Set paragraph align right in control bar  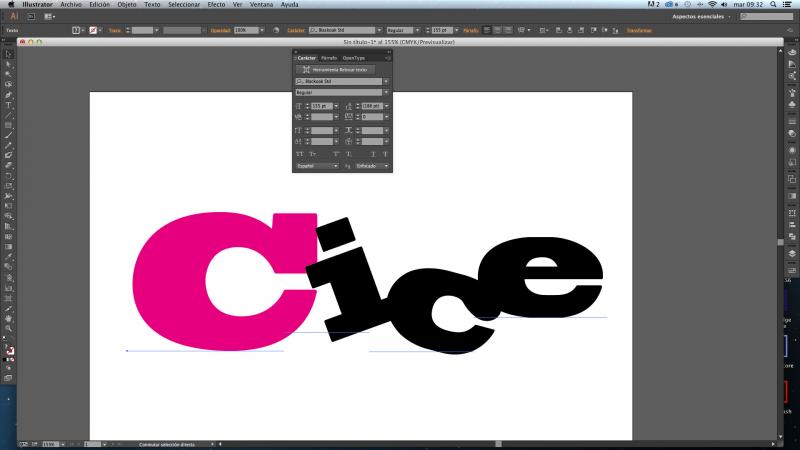[x=508, y=31]
